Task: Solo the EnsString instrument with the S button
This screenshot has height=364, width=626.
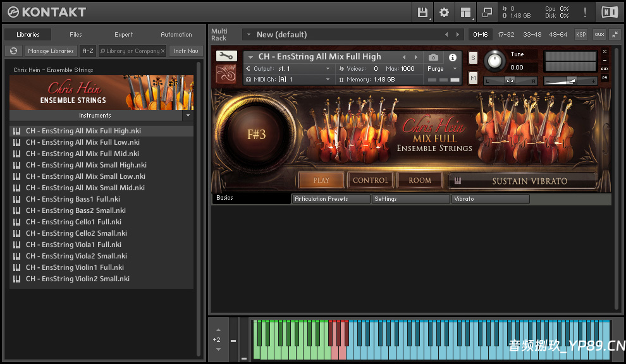Action: (472, 57)
